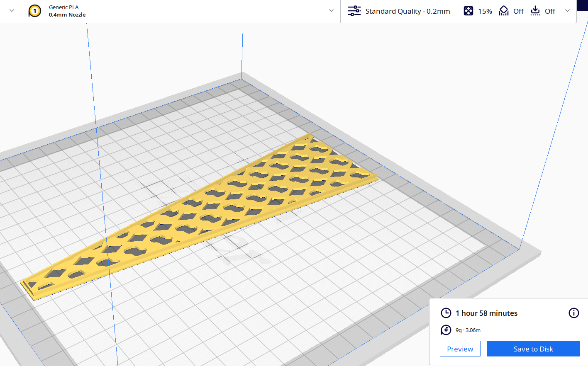Screen dimensions: 588x366
Task: Click the extruder 1 material icon
Action: point(35,11)
